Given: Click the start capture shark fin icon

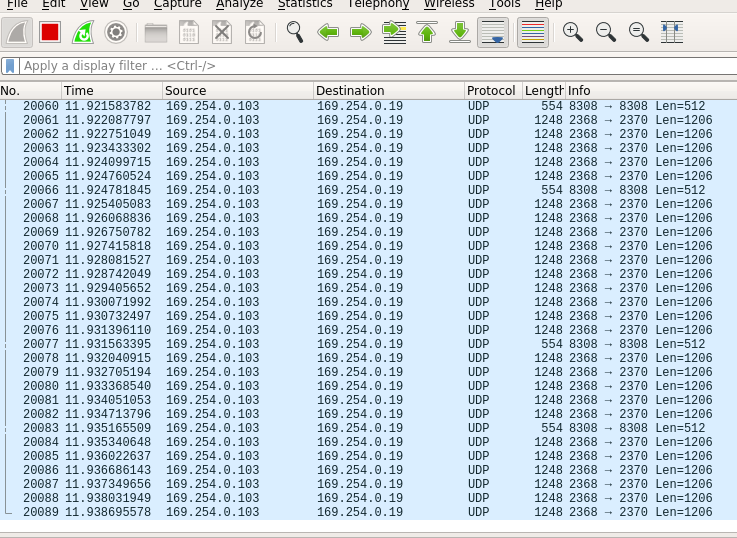Looking at the screenshot, I should 17,32.
